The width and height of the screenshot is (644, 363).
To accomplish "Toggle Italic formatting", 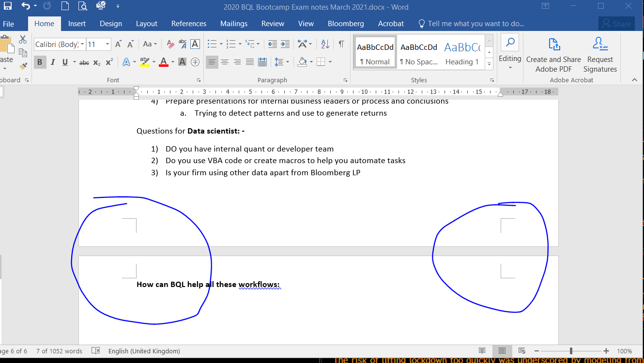I will click(52, 62).
